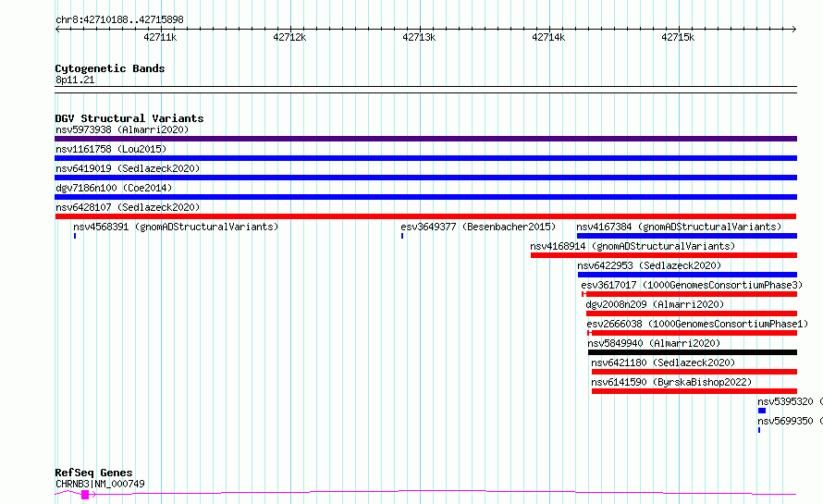This screenshot has height=504, width=823.
Task: Click the left arrowhead of the ruler
Action: pos(57,29)
